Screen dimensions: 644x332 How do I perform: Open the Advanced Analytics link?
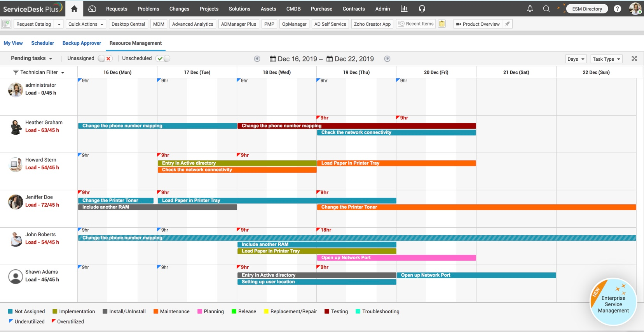[192, 24]
